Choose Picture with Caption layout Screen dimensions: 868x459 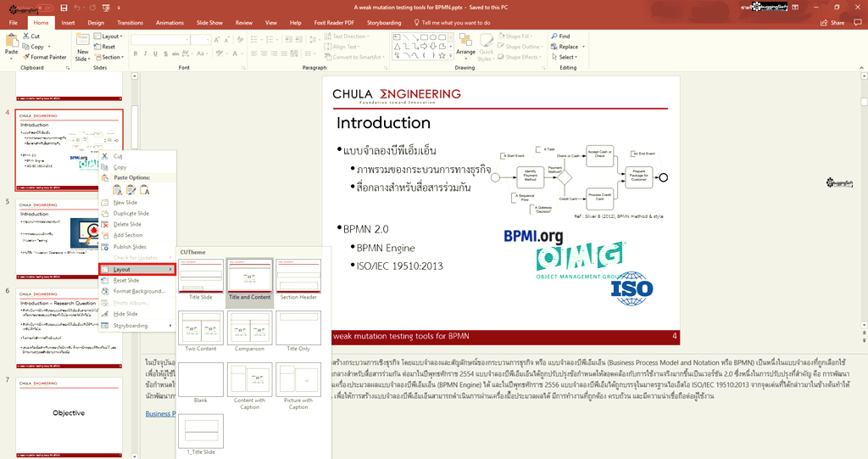tap(298, 386)
